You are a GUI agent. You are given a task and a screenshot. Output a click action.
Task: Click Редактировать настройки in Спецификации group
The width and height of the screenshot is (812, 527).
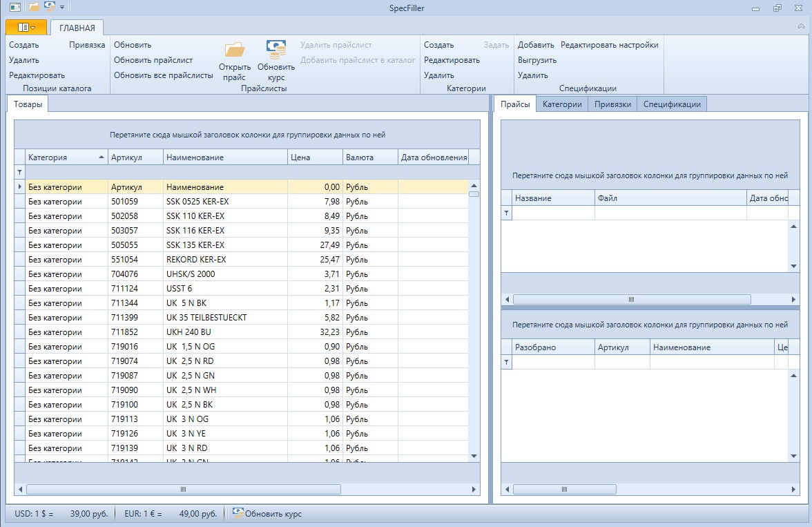click(x=609, y=45)
